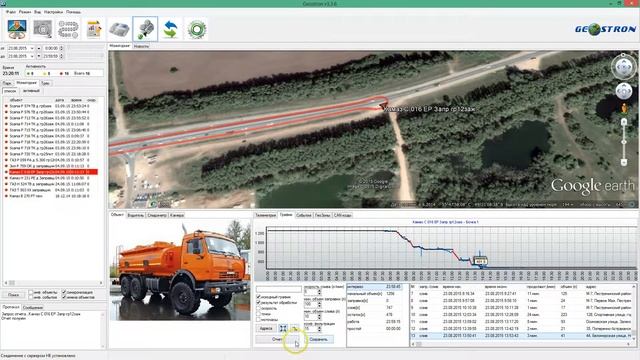Select the fuel nozzle toolbar icon
The image size is (640, 360).
(x=145, y=29)
